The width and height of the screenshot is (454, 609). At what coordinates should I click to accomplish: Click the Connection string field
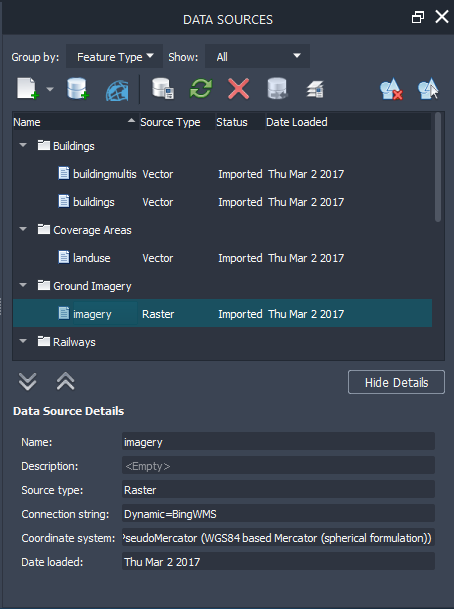pyautogui.click(x=278, y=514)
